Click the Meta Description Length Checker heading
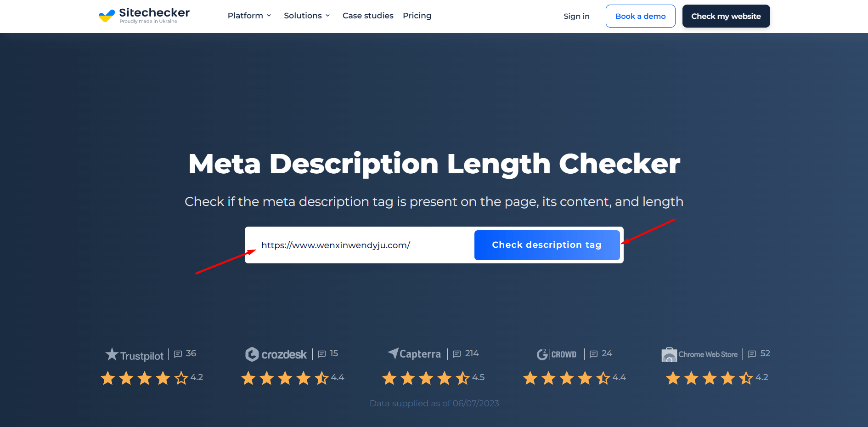 [x=434, y=164]
